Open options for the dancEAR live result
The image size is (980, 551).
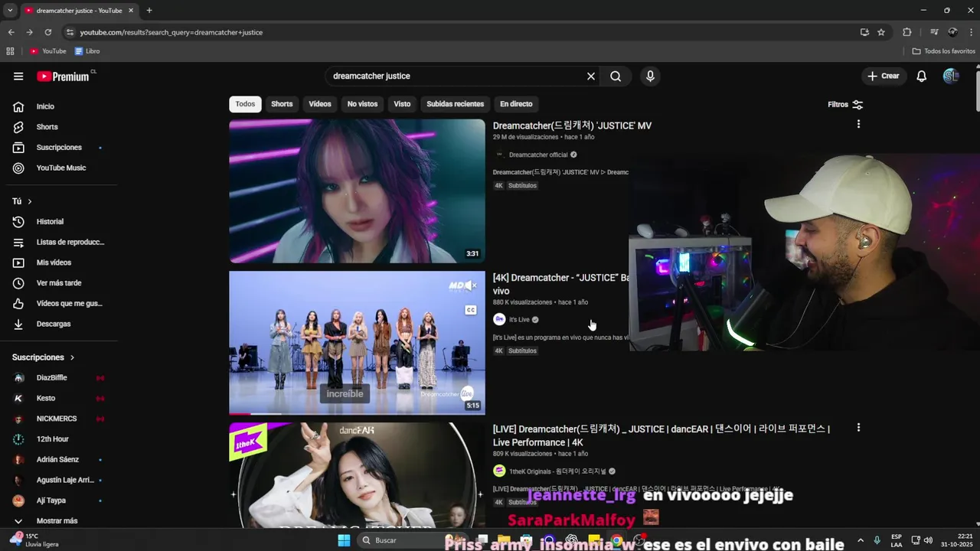tap(858, 428)
